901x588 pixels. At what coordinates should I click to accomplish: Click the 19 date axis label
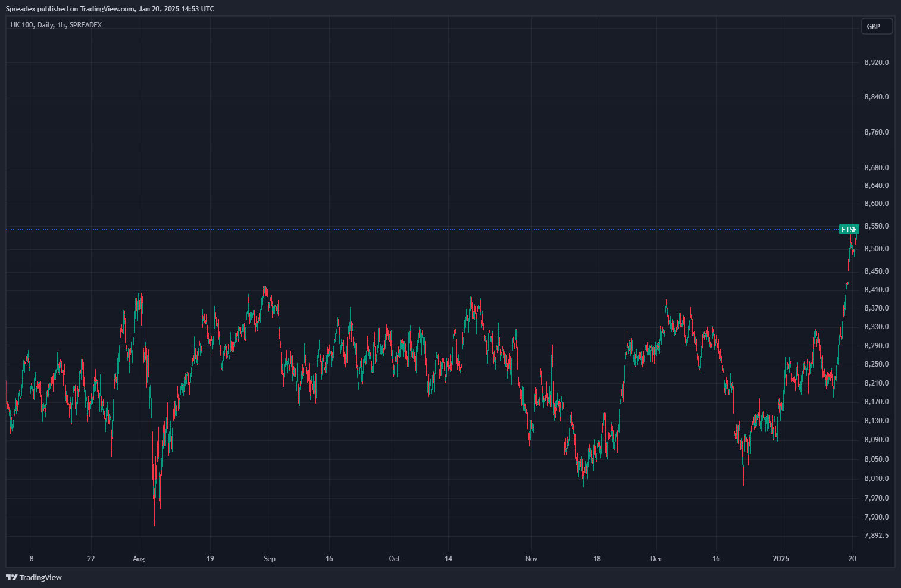coord(210,559)
